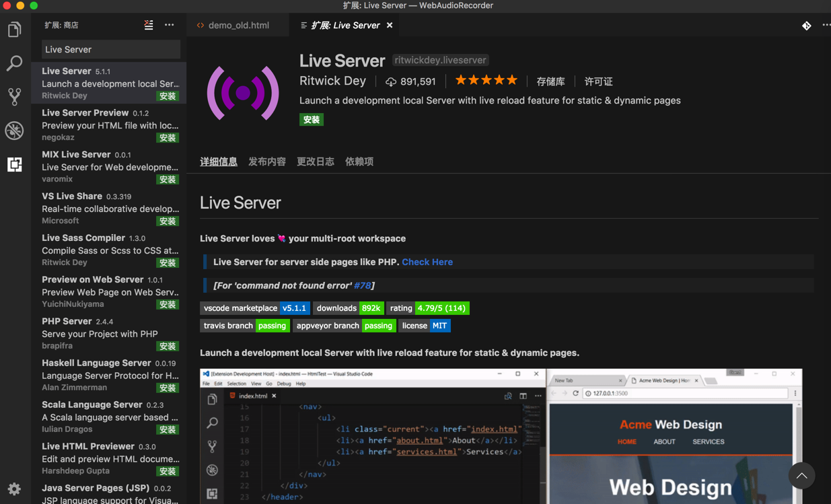The width and height of the screenshot is (831, 504).
Task: Click the five-star rating
Action: (x=486, y=81)
